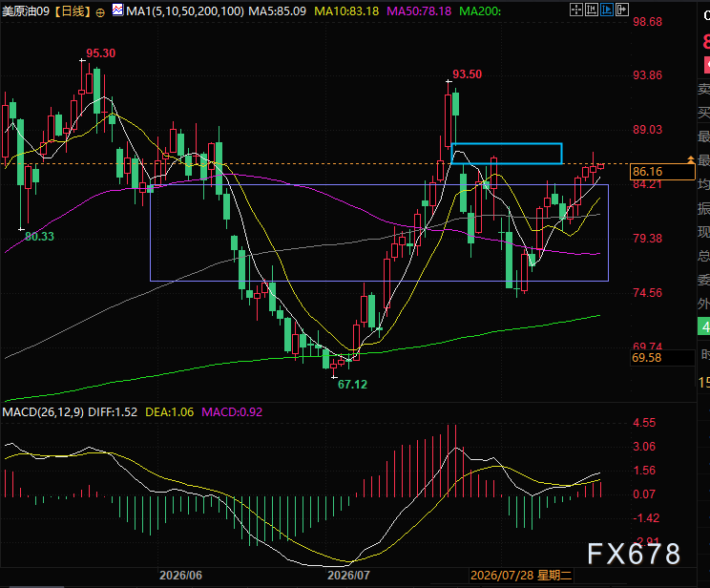Click the first grid-style chart toolbar icon

tap(576, 10)
